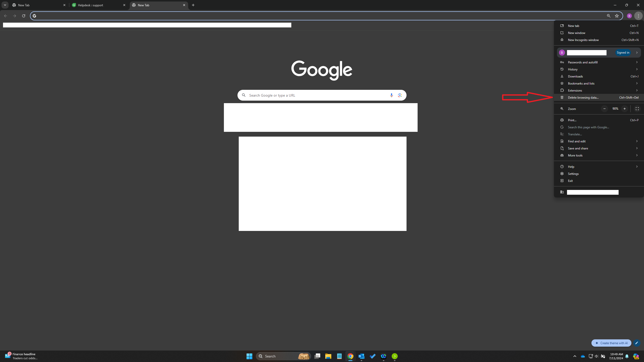Increase zoom with the plus button

pyautogui.click(x=624, y=109)
